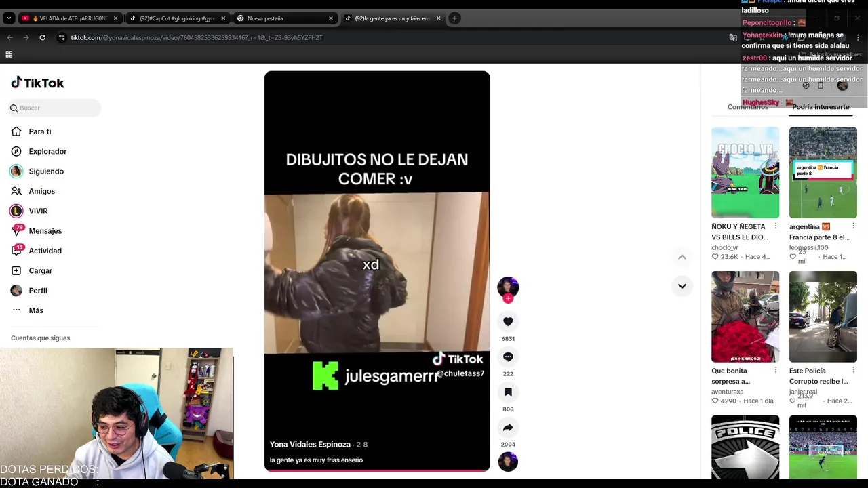
Task: Go to Perfil page
Action: click(x=38, y=291)
